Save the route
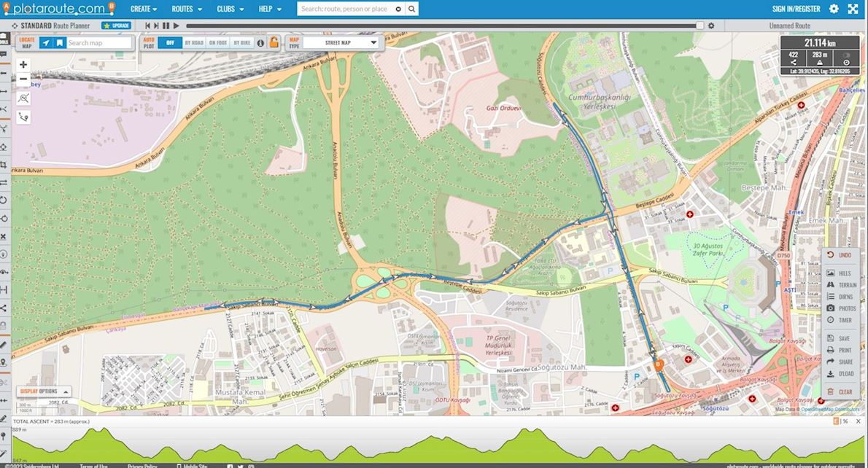This screenshot has height=468, width=868. (839, 338)
